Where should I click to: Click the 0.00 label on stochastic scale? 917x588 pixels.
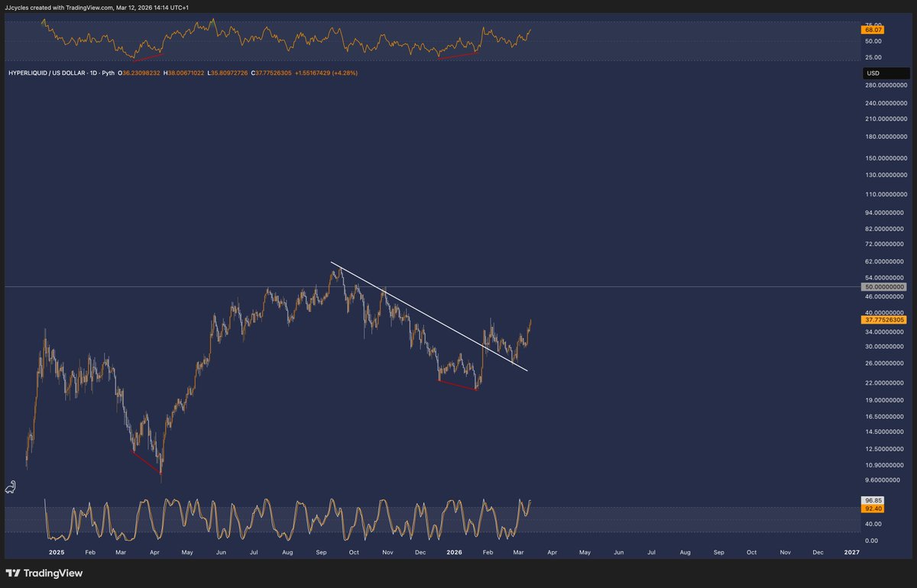873,540
